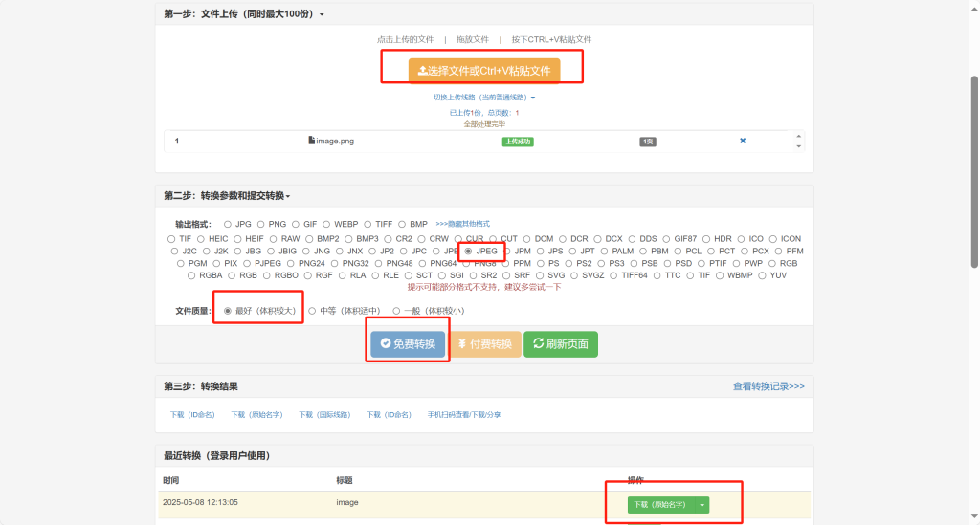
Task: Choose PNG as the output format
Action: click(x=261, y=224)
